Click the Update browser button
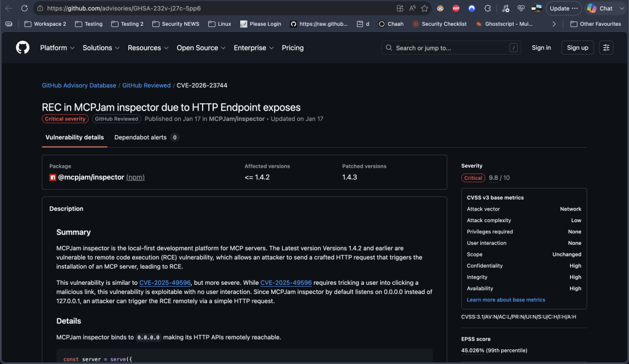This screenshot has height=364, width=629. pos(564,8)
